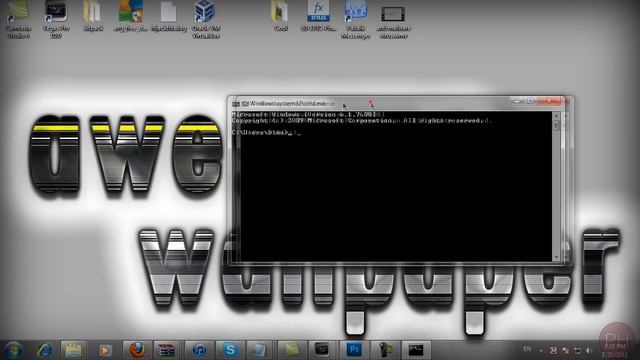Open Skype from taskbar

230,350
